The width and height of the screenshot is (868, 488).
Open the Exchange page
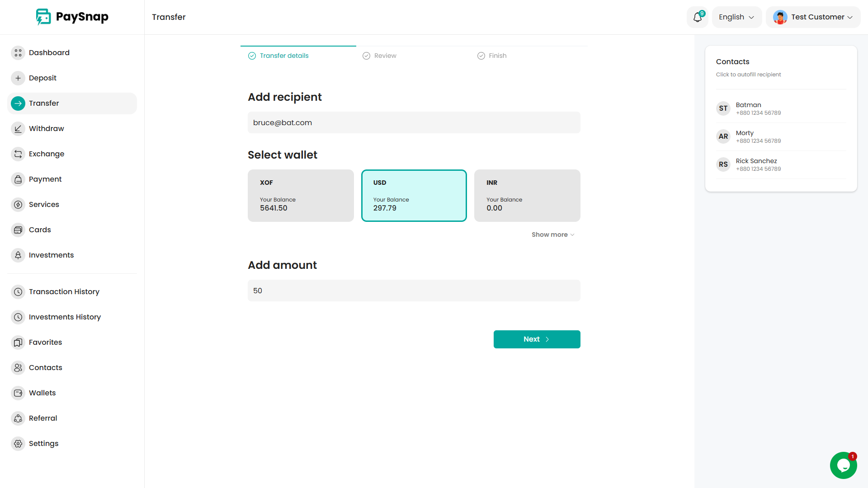pos(46,154)
